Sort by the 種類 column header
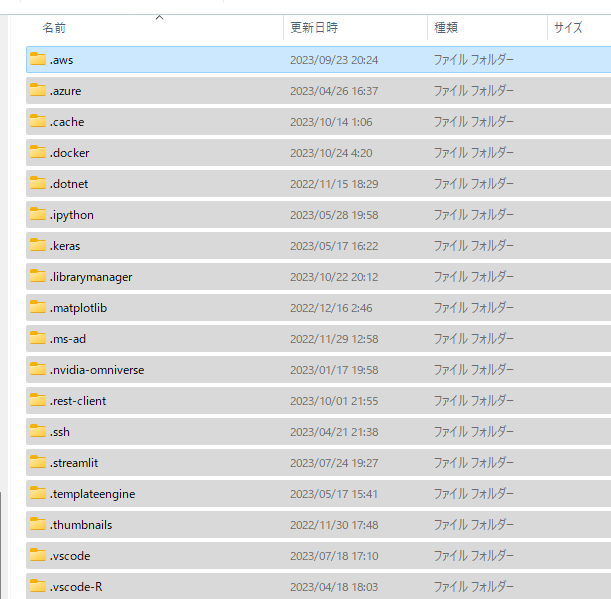Screen dimensions: 611x599 [x=446, y=28]
